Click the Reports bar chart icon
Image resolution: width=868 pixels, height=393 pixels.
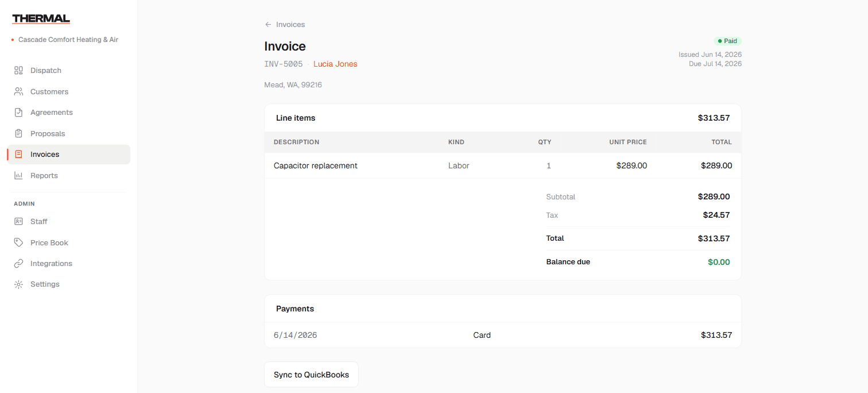(x=18, y=175)
